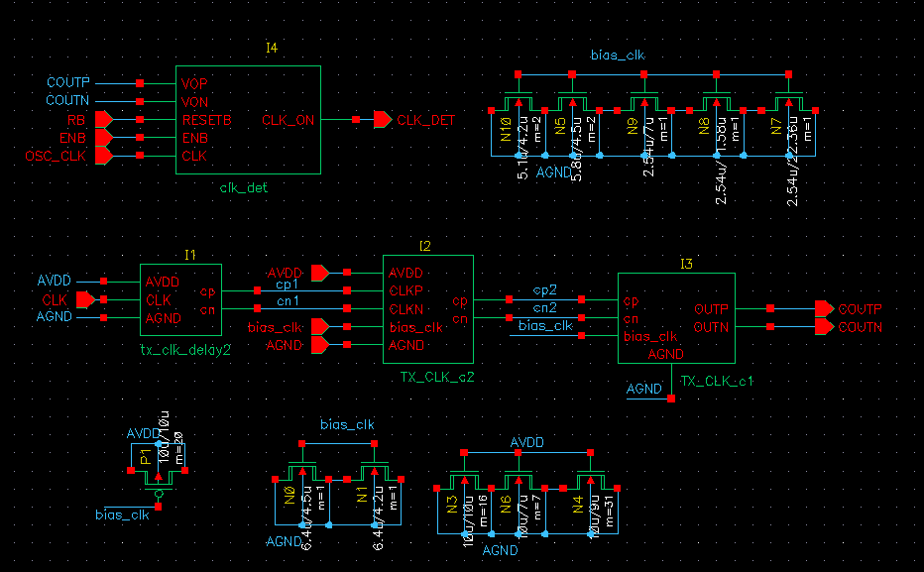Select the COUTN output pin symbol

pos(823,326)
